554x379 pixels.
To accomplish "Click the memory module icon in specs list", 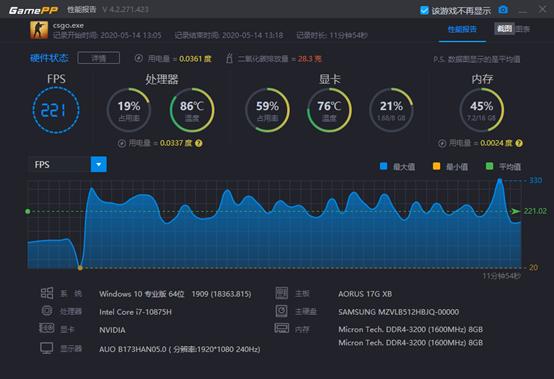I will click(x=282, y=328).
